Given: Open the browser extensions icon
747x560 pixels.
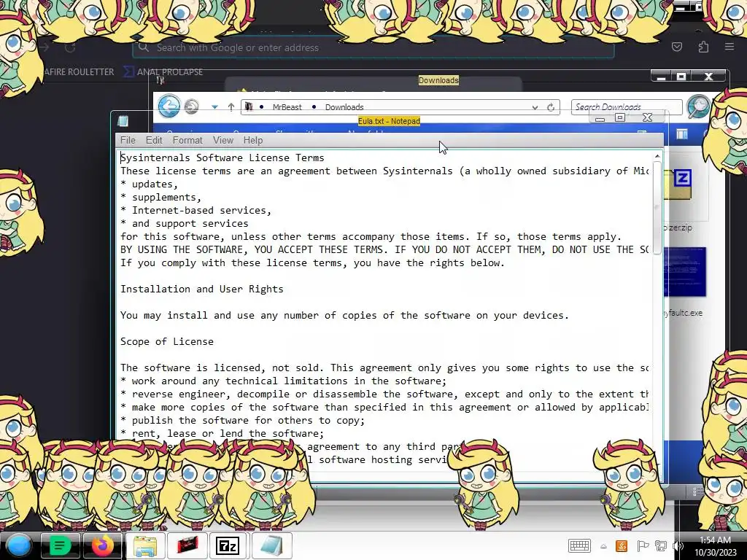Looking at the screenshot, I should [x=703, y=47].
